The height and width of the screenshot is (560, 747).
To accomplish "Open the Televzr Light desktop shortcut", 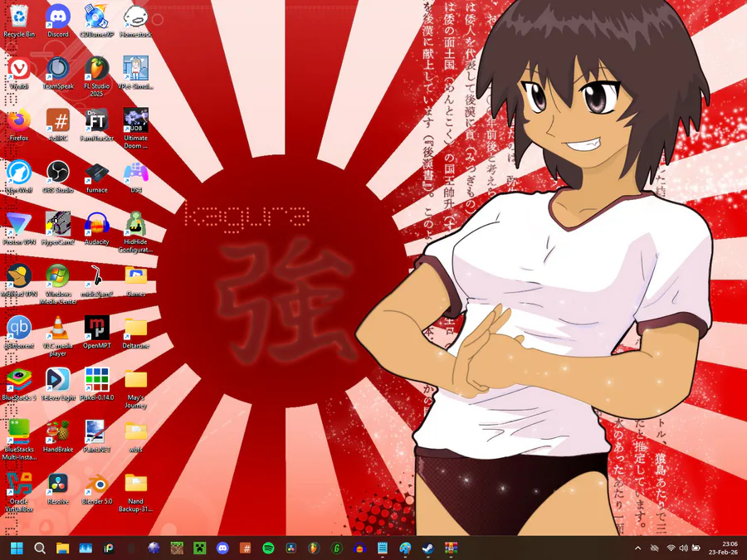I will coord(58,385).
